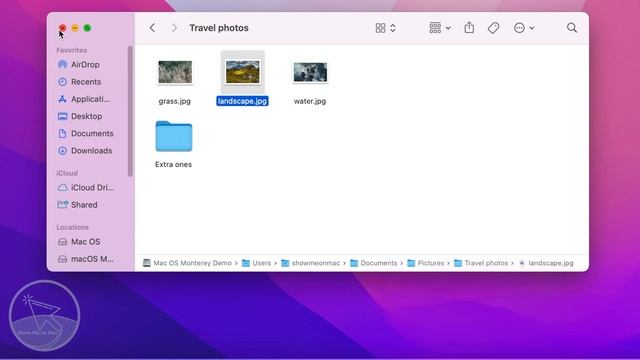640x360 pixels.
Task: Open the Tags toolbar icon
Action: [x=493, y=28]
